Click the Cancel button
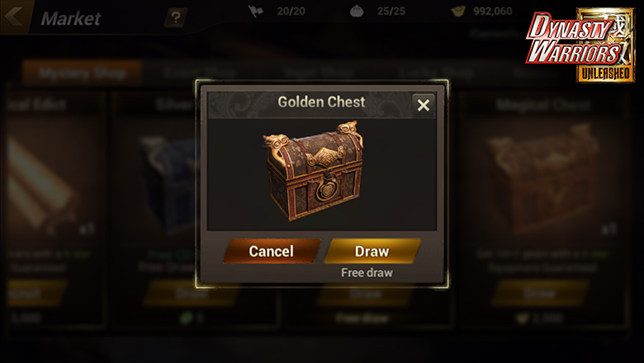644x363 pixels. (272, 251)
